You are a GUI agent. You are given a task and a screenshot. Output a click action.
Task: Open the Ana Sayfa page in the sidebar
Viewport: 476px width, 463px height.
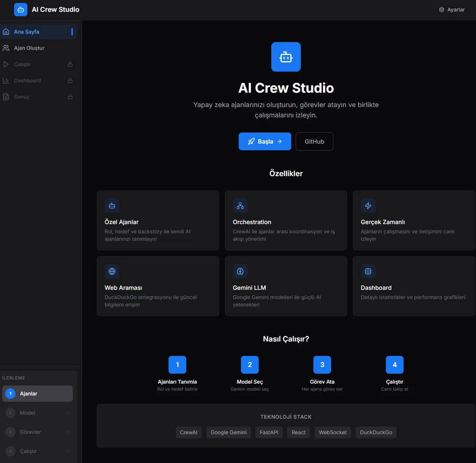(38, 32)
